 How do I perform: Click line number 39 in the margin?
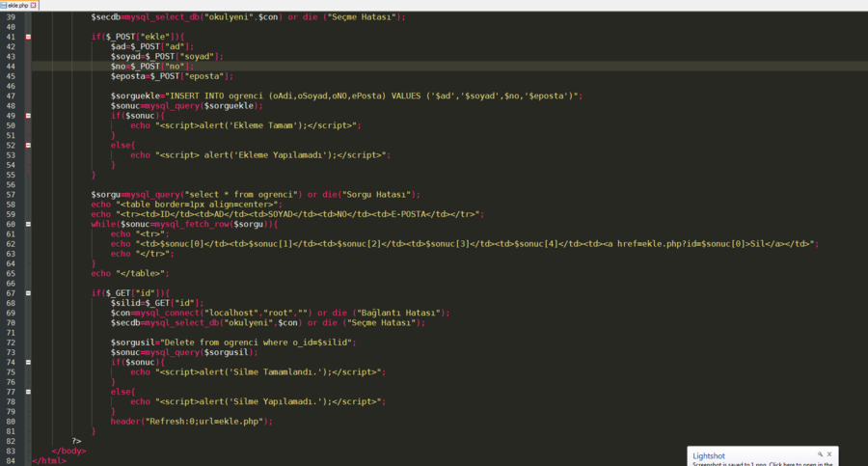point(11,17)
